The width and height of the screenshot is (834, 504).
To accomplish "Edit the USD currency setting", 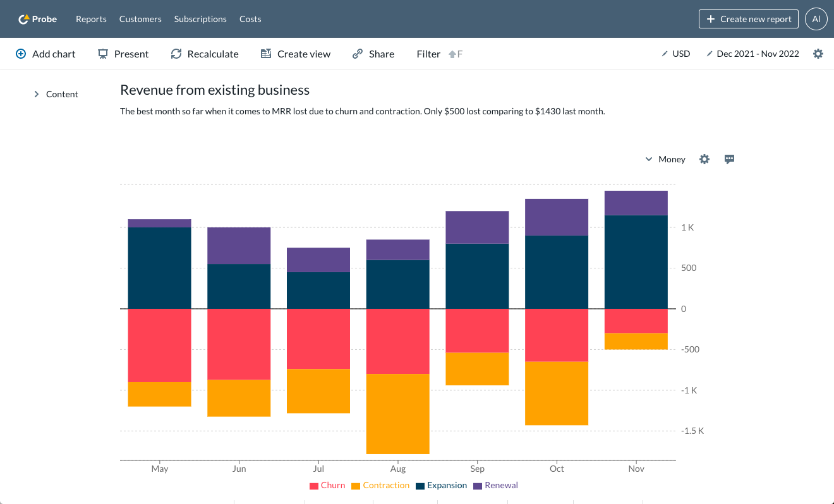I will click(676, 54).
